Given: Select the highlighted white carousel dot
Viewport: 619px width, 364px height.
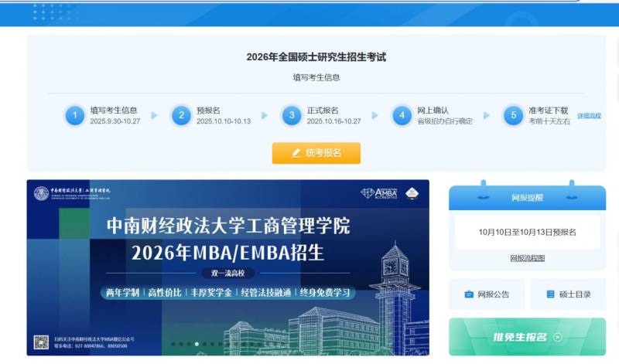Looking at the screenshot, I should click(x=197, y=344).
